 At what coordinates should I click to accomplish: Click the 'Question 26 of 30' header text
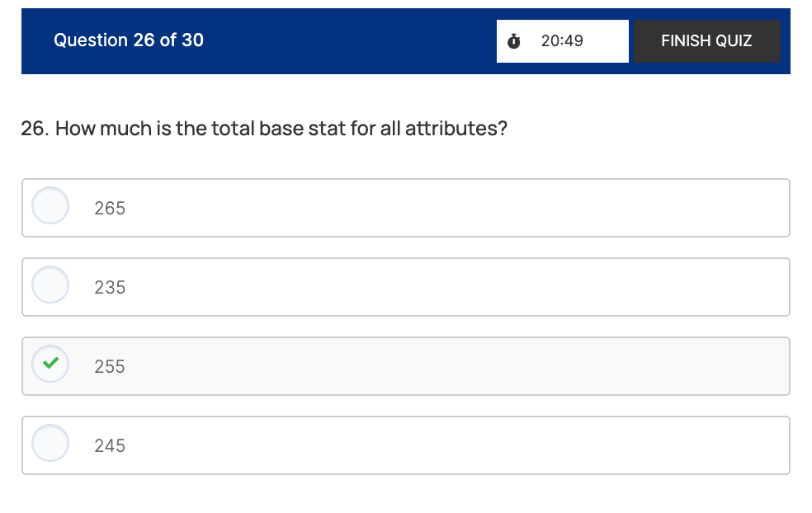(129, 40)
